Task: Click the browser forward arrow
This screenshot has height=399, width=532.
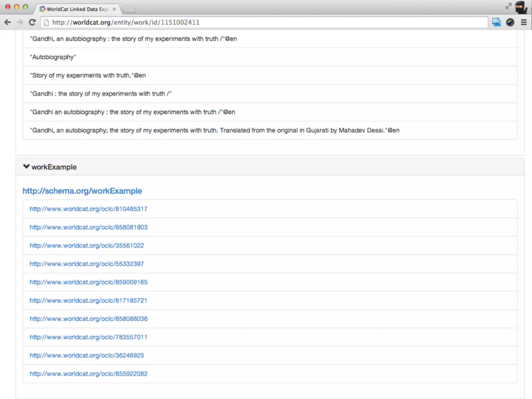Action: (20, 22)
